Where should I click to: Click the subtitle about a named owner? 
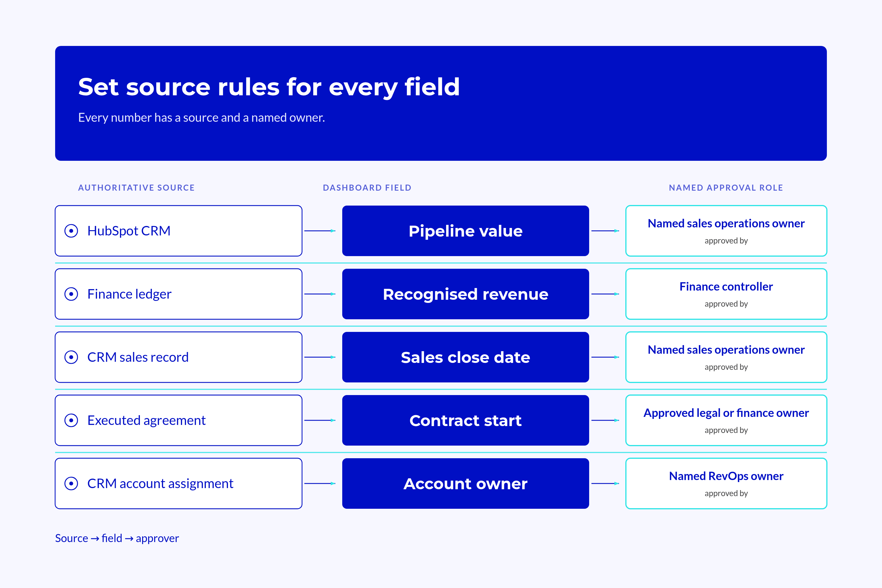201,118
